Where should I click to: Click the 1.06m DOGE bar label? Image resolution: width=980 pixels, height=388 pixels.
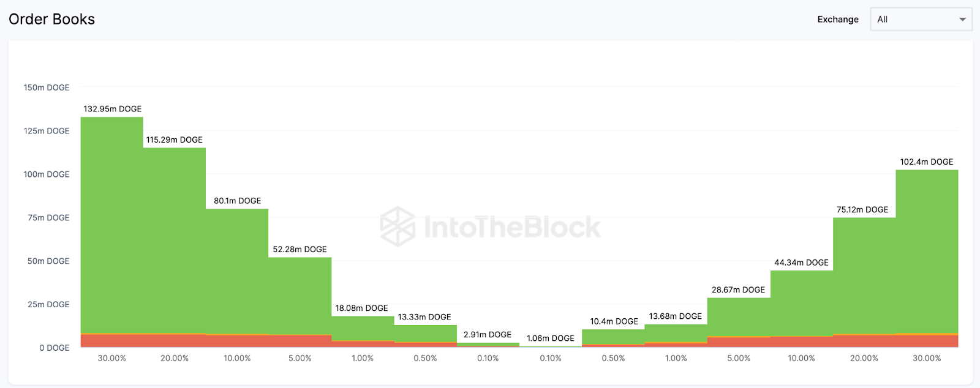point(551,337)
